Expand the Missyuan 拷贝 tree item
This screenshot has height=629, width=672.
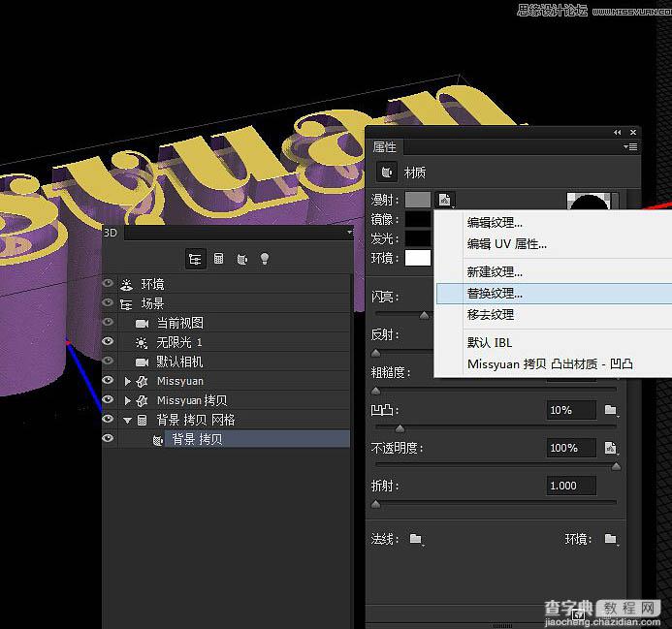127,400
